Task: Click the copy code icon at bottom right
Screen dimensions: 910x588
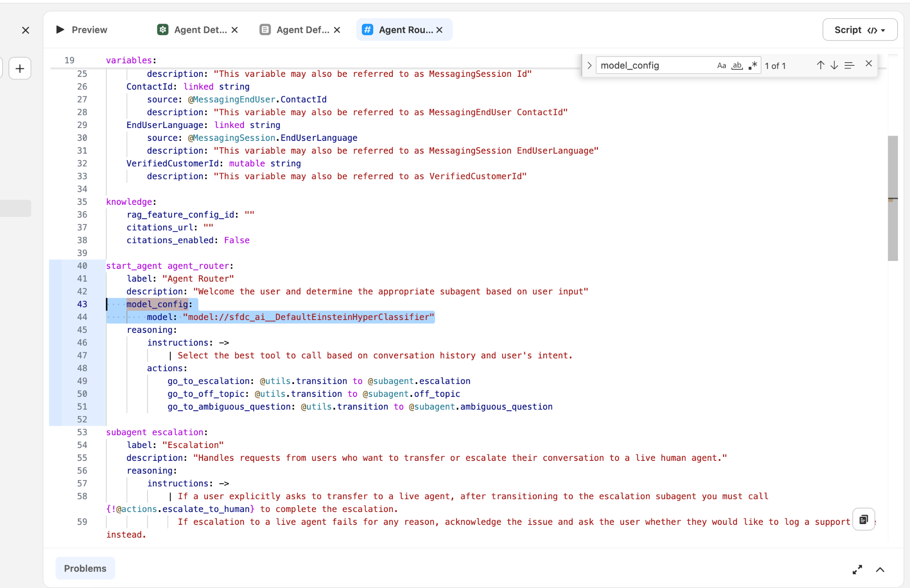Action: click(x=863, y=519)
